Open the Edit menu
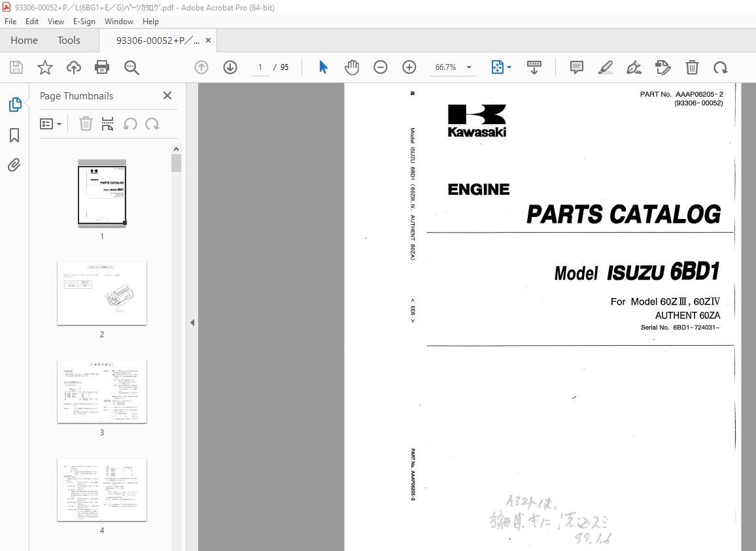 pos(32,21)
